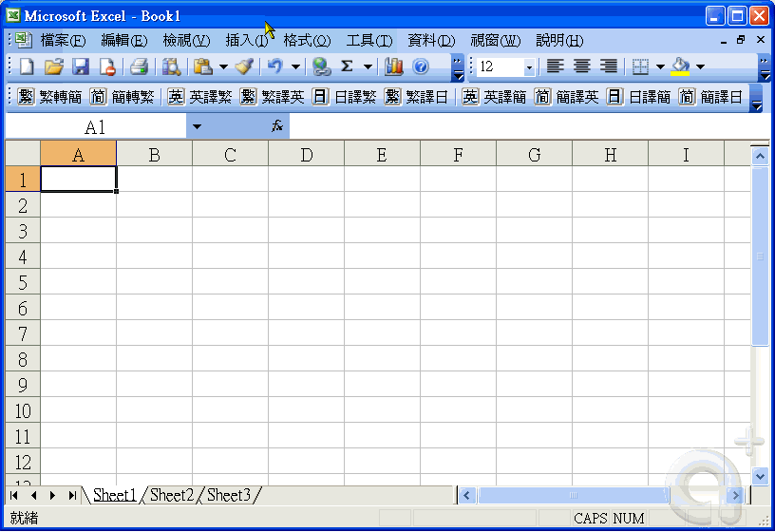
Task: Expand the AutoSum functions dropdown arrow
Action: point(368,66)
